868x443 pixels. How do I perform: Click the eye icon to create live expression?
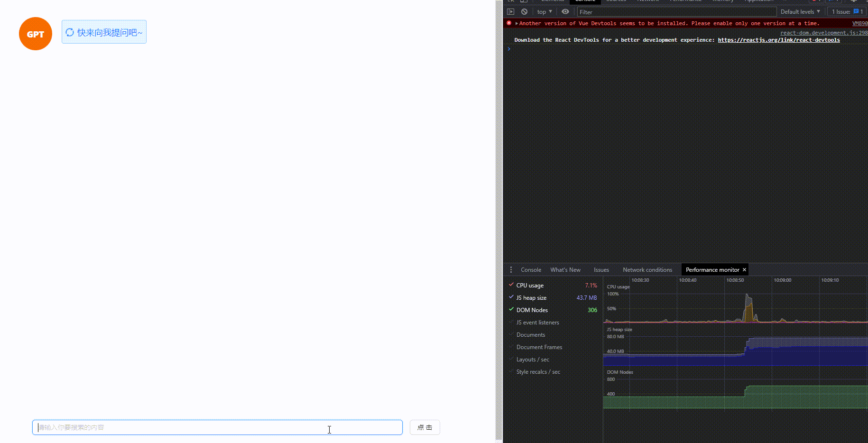point(565,11)
